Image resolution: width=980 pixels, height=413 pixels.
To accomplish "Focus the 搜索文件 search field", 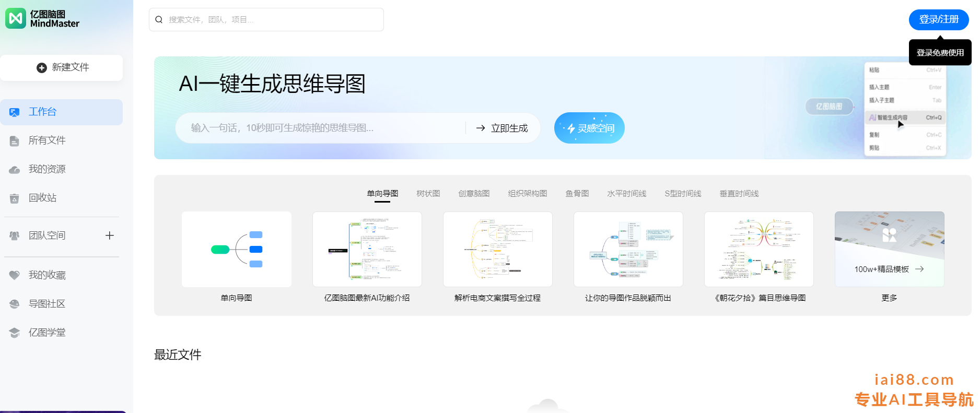I will click(x=266, y=20).
